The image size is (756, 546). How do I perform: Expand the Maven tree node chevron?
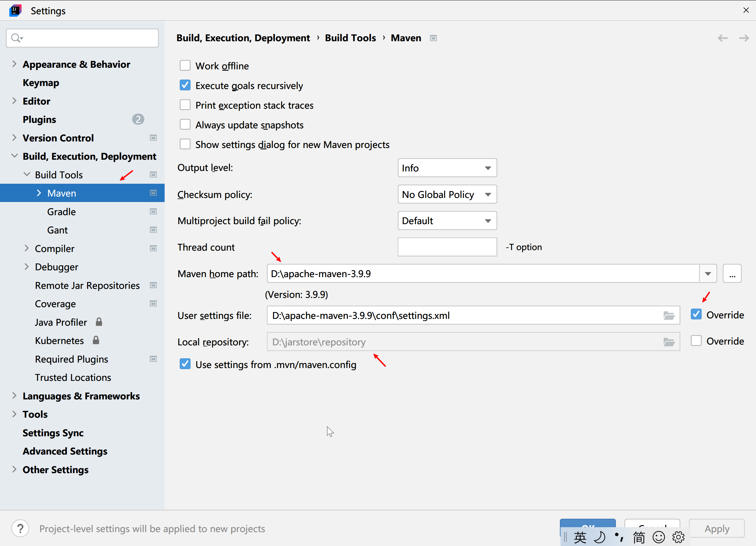[39, 193]
